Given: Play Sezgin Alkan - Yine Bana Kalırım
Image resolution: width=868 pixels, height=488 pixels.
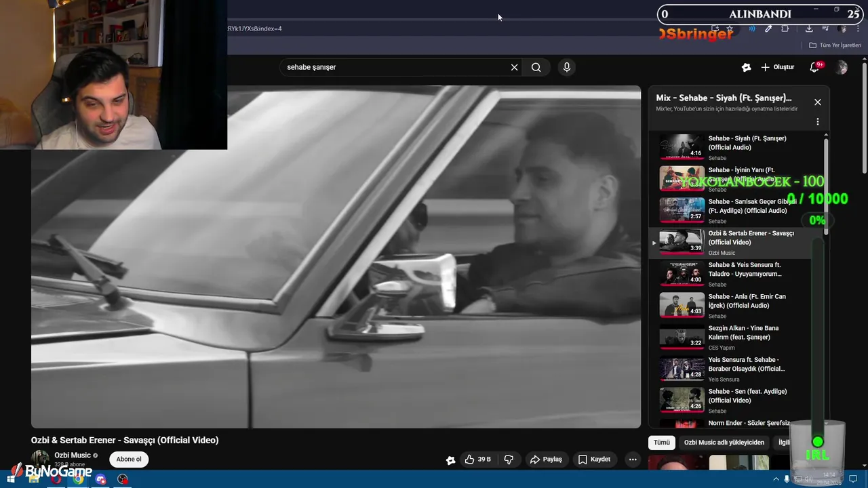Looking at the screenshot, I should (735, 338).
